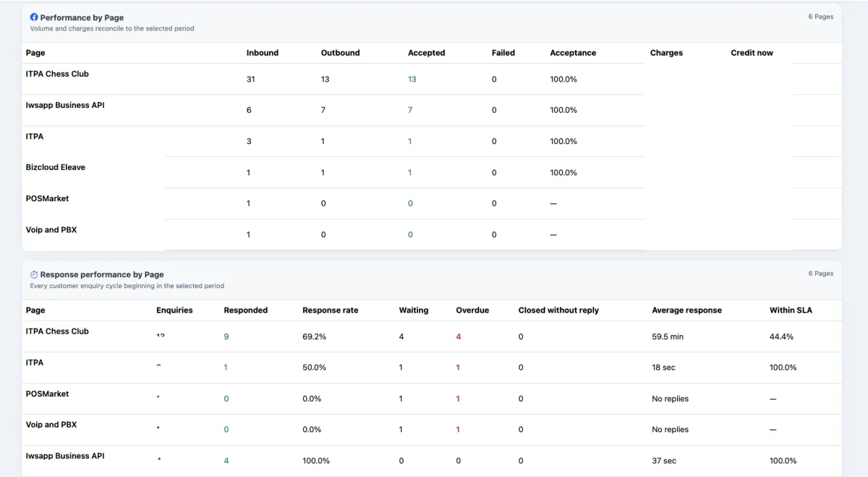Click the Overdue column header
Screen dimensions: 868x477
tap(472, 311)
